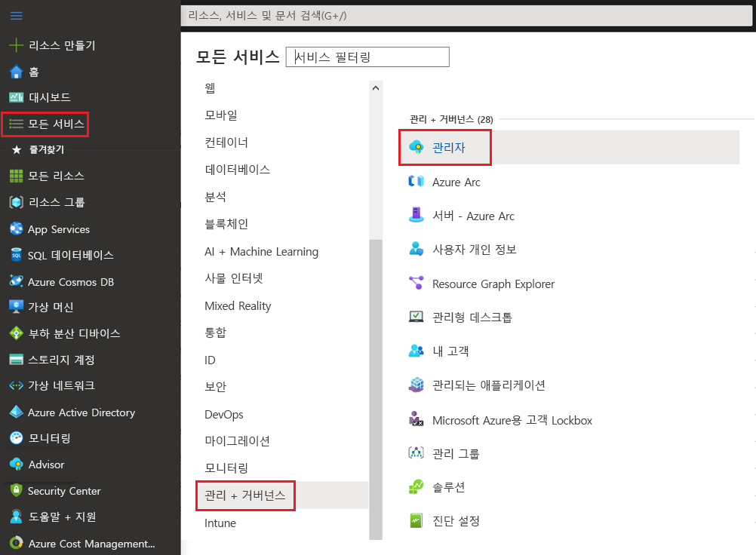Image resolution: width=756 pixels, height=555 pixels.
Task: Click the 서버 - Azure Arc icon
Action: click(x=416, y=215)
